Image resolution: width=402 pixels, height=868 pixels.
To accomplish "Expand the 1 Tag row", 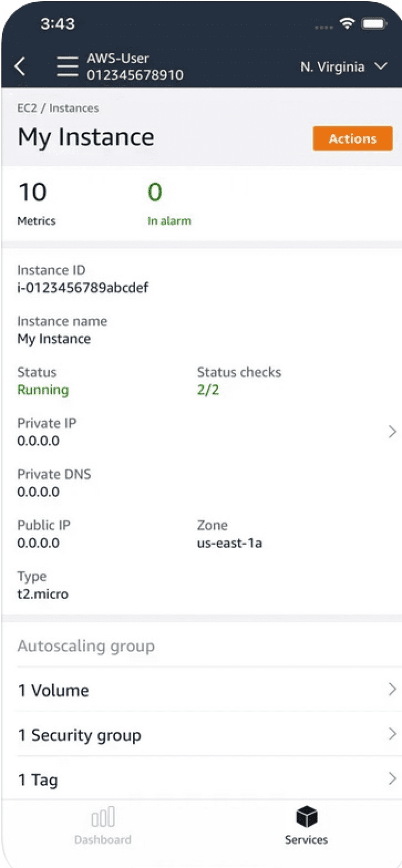I will pyautogui.click(x=392, y=779).
